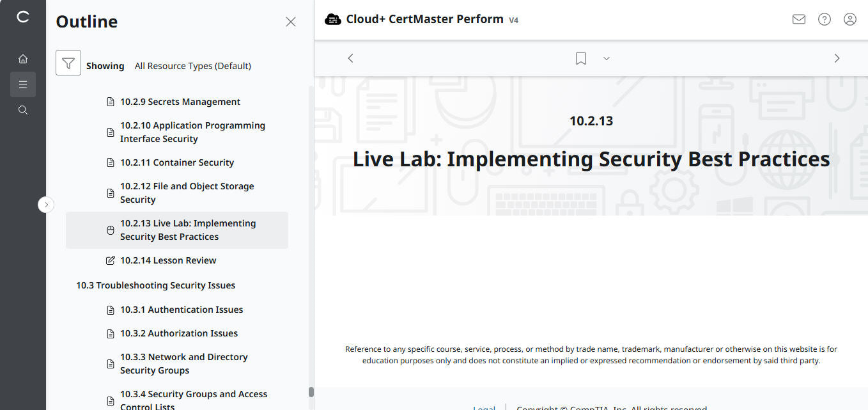The image size is (868, 410).
Task: Open the mail envelope icon
Action: click(x=798, y=19)
